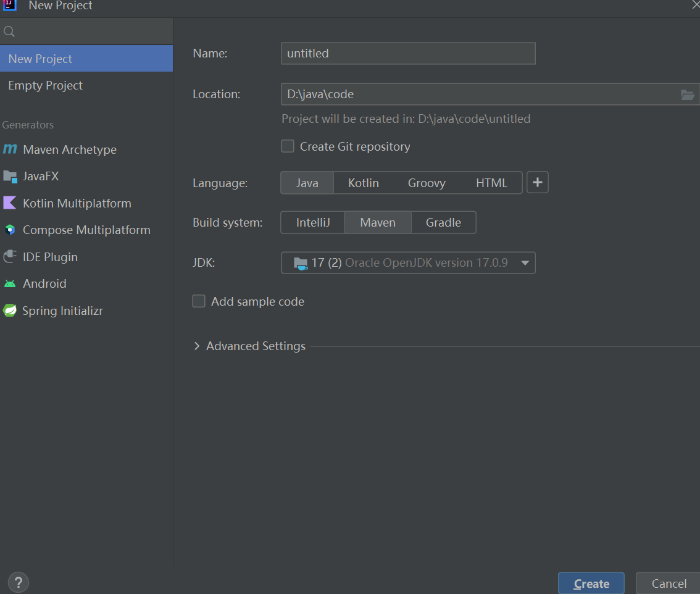Click the Kotlin Multiplatform icon
700x594 pixels.
(10, 203)
